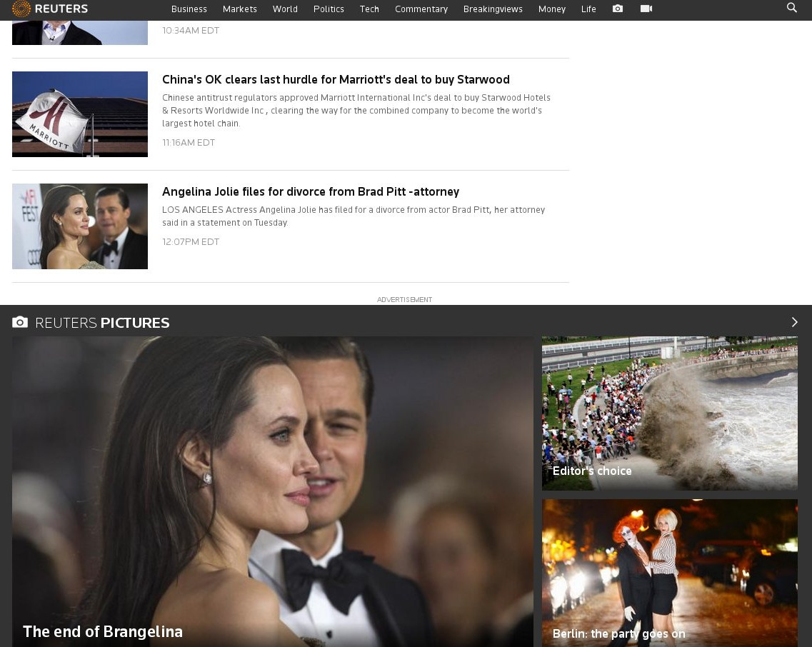812x647 pixels.
Task: Navigate to the Tech section
Action: coord(369,9)
